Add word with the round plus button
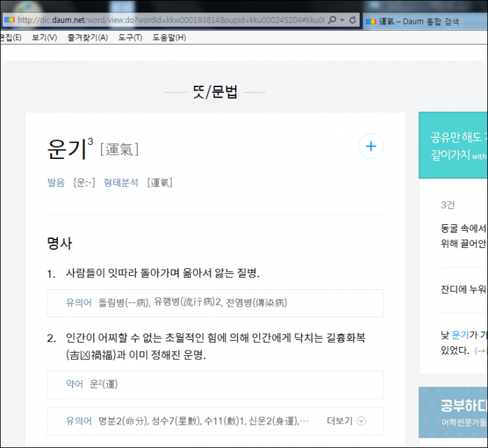 (371, 146)
